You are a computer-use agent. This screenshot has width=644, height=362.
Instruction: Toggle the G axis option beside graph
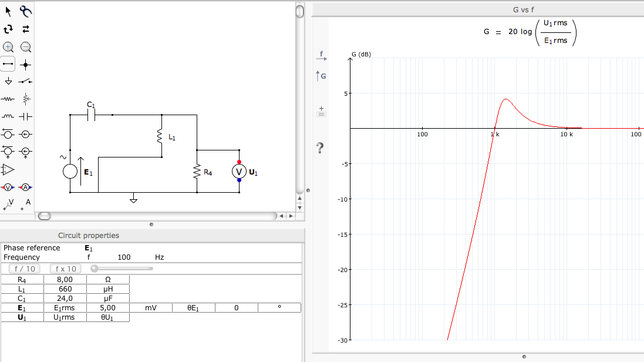(x=321, y=76)
